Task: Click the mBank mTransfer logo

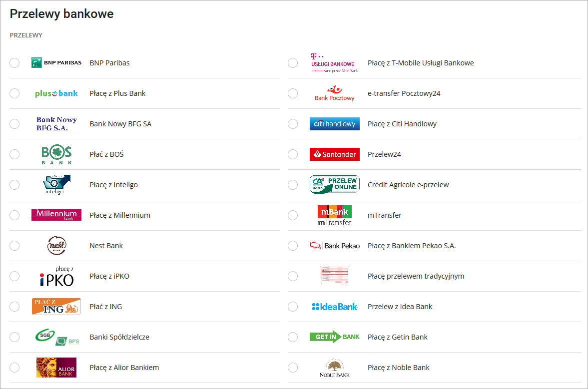Action: [334, 215]
